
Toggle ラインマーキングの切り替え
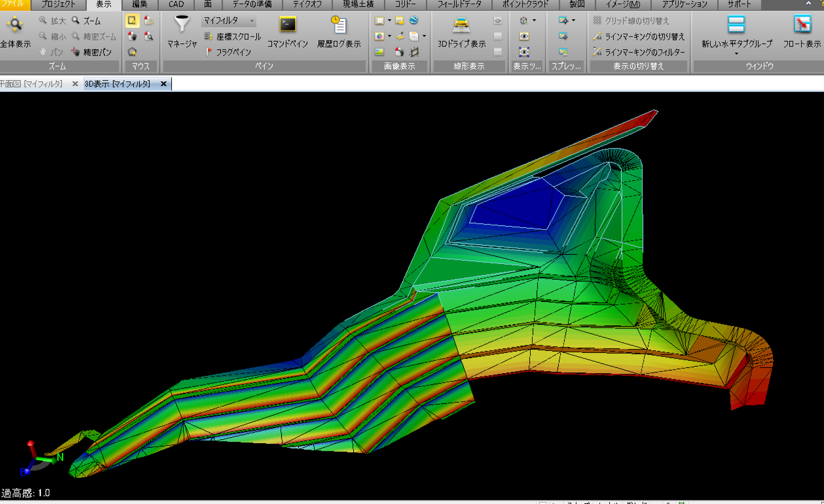coord(639,36)
